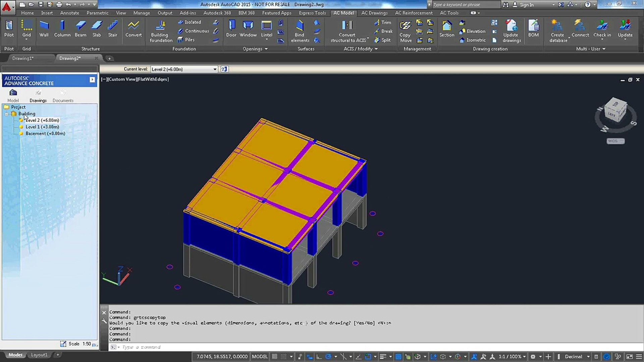Toggle MODEL space button in status bar
Screen dimensions: 644x362
point(260,357)
